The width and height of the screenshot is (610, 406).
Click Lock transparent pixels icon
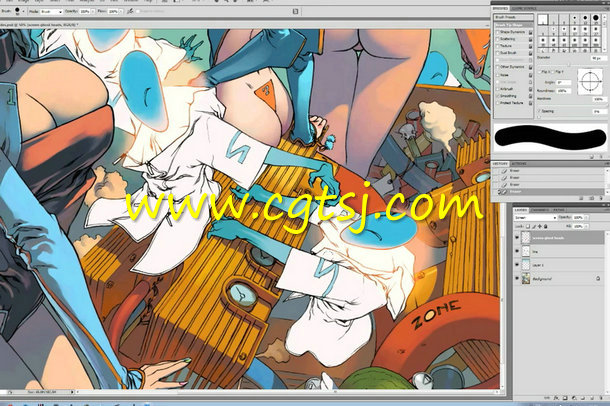pos(528,226)
